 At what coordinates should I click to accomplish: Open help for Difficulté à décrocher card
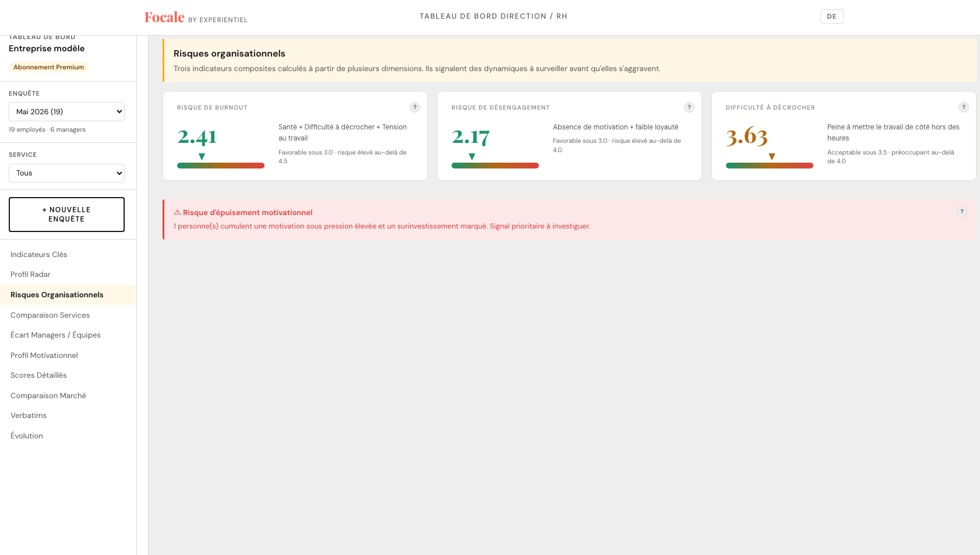coord(964,107)
